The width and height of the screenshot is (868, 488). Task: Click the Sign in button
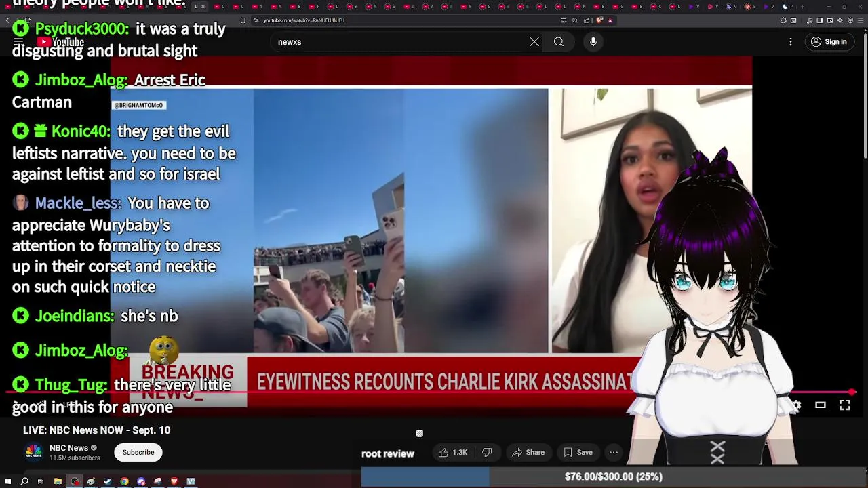coord(829,42)
